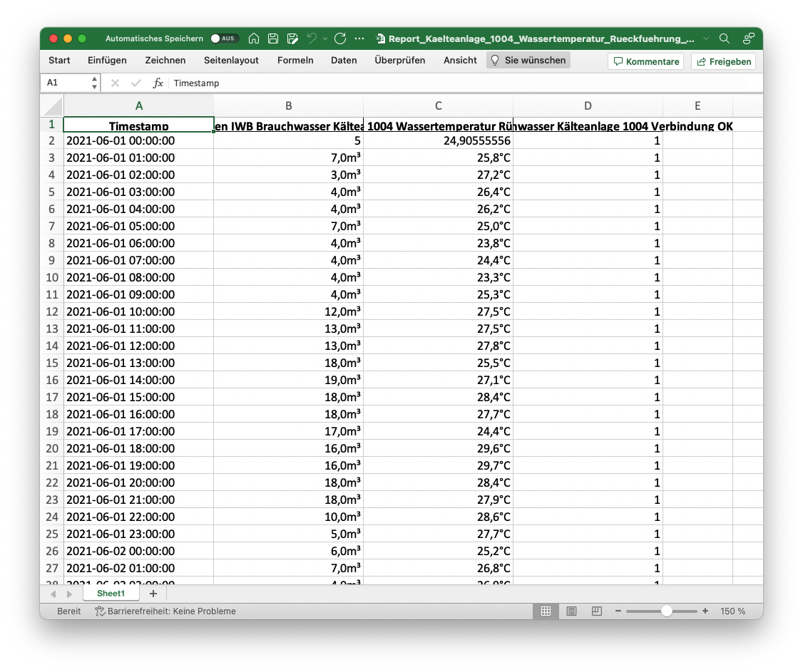The width and height of the screenshot is (803, 672).
Task: Switch to Page Layout view icon
Action: tap(571, 611)
